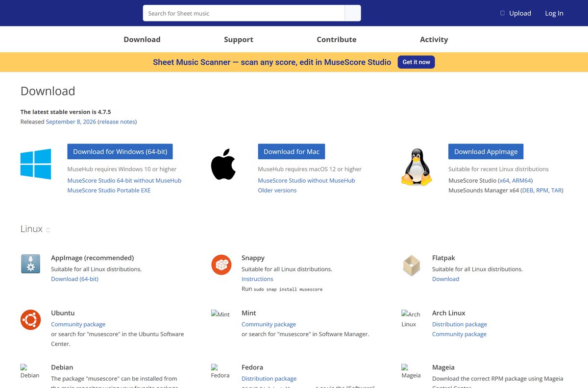Viewport: 588px width, 388px height.
Task: Click the Debian image placeholder
Action: click(30, 371)
